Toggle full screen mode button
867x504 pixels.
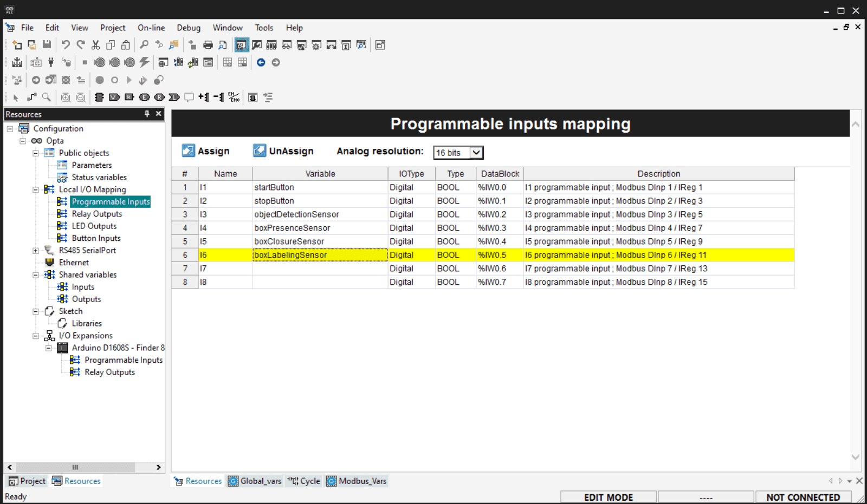coord(380,45)
